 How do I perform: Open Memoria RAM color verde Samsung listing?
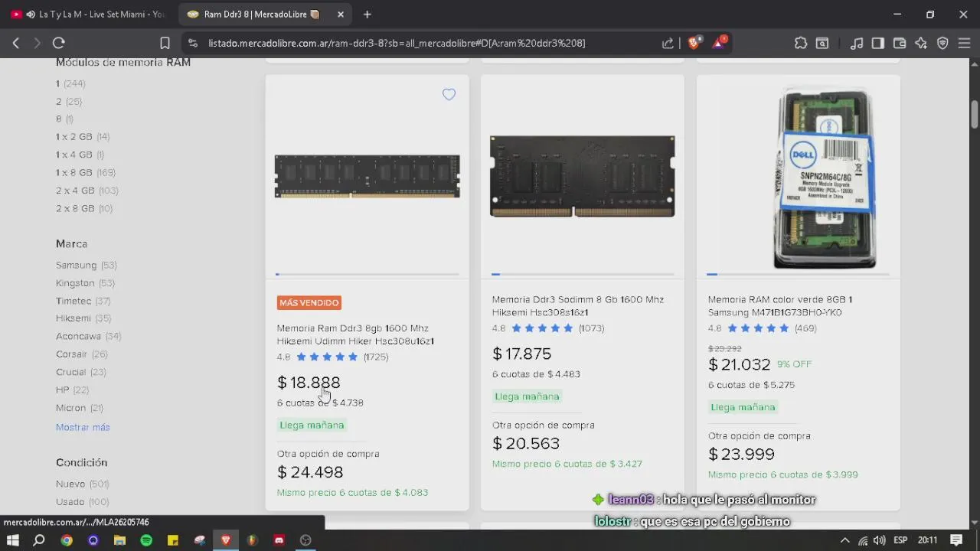780,305
